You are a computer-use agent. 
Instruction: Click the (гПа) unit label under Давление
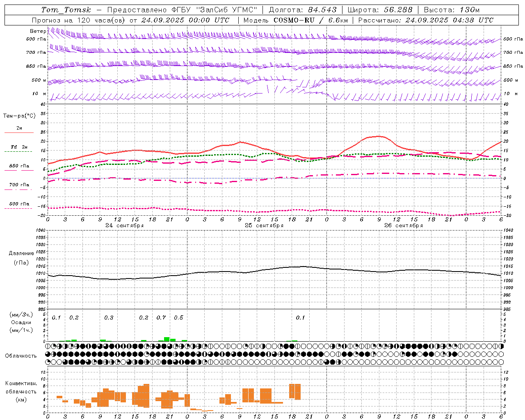(21, 262)
